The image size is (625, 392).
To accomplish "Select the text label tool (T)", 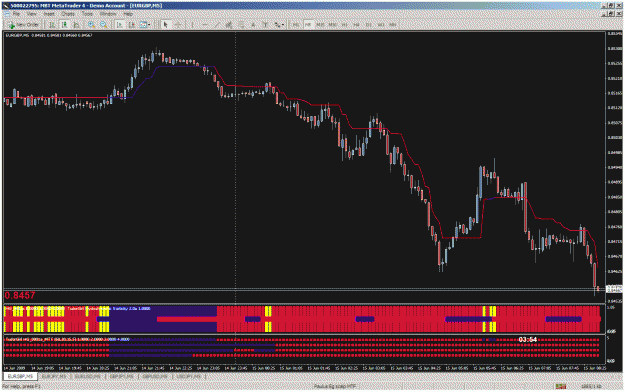I will click(265, 25).
